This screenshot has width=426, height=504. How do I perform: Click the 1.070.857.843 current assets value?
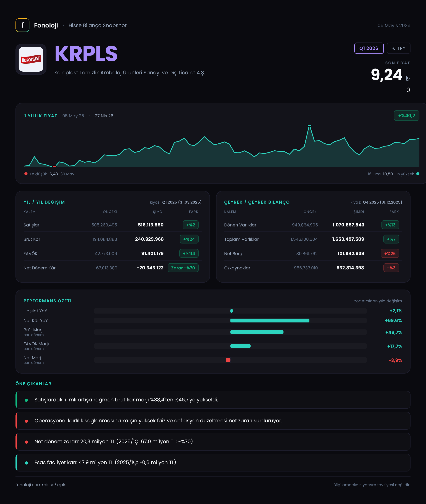[x=348, y=225]
